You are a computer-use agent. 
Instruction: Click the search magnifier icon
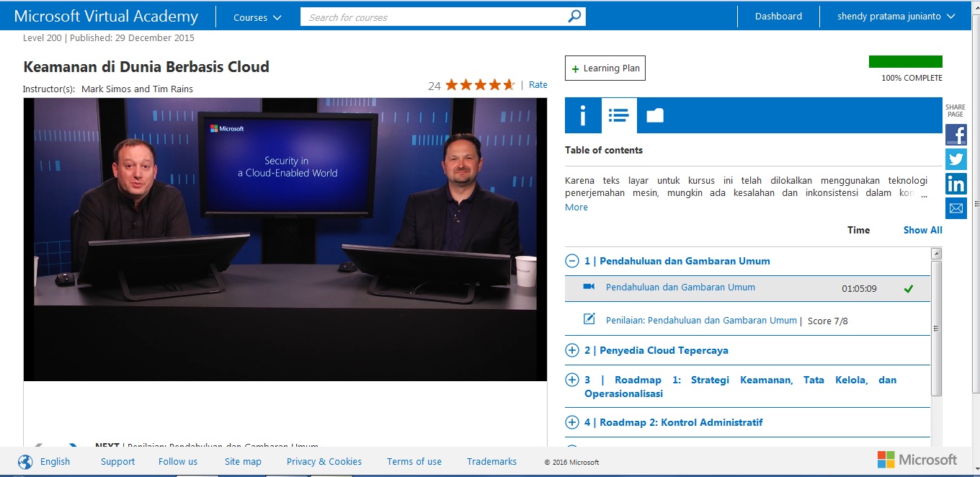coord(573,15)
